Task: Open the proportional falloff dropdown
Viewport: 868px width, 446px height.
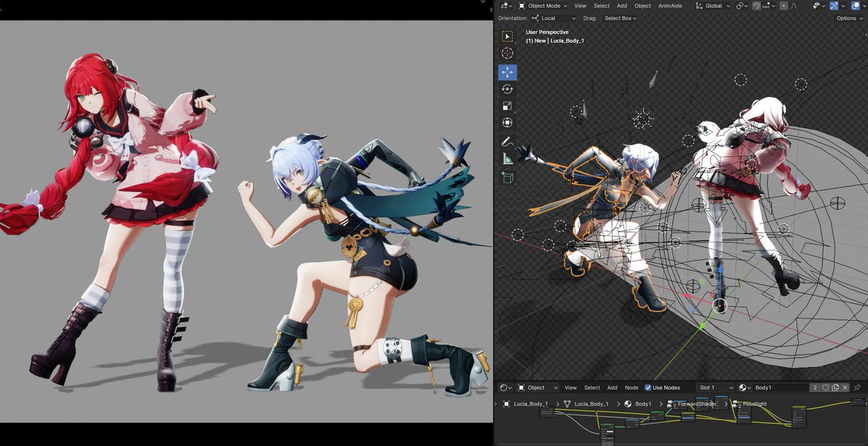Action: 795,6
